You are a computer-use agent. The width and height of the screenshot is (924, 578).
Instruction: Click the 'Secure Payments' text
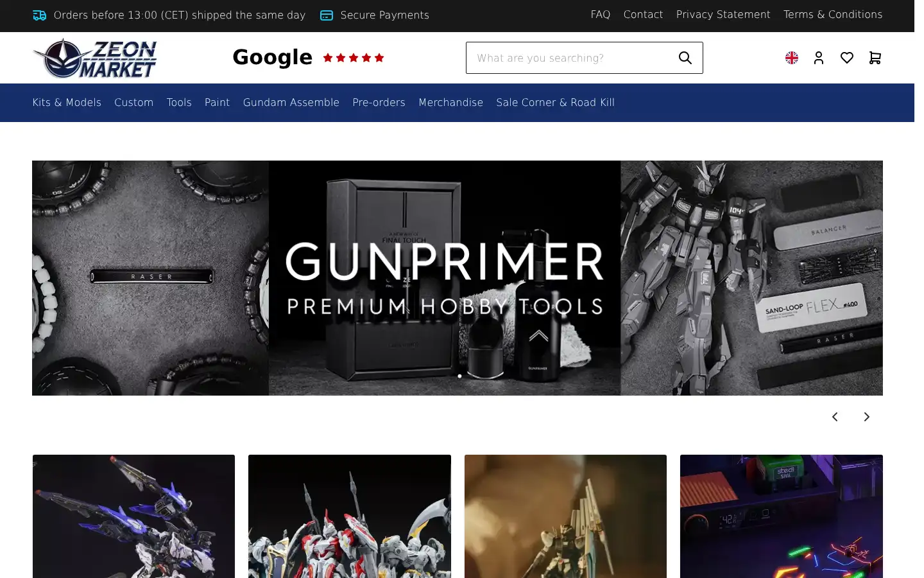tap(385, 15)
